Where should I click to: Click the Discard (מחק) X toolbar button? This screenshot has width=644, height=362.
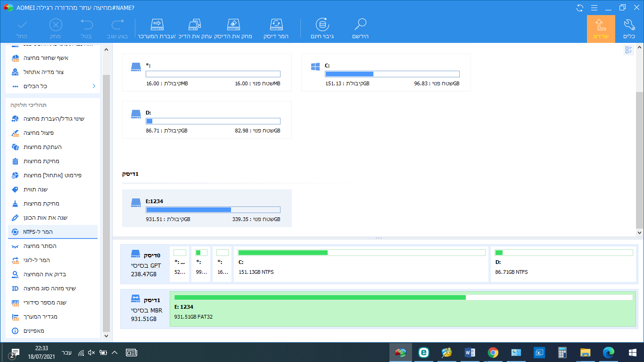click(x=56, y=29)
